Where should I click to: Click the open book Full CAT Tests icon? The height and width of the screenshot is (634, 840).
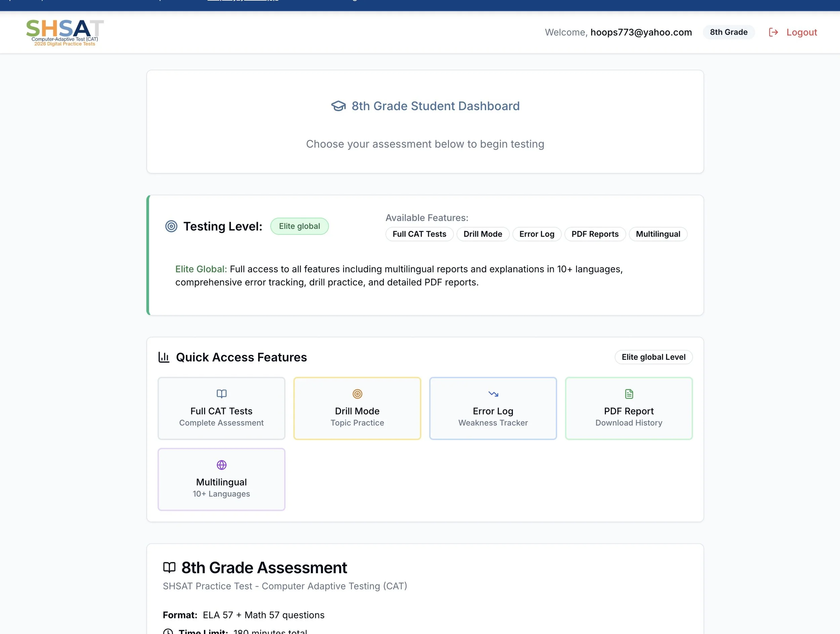click(x=221, y=394)
